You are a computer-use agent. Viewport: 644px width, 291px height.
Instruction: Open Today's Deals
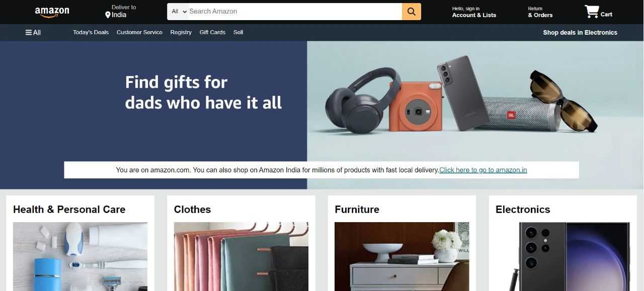tap(91, 32)
